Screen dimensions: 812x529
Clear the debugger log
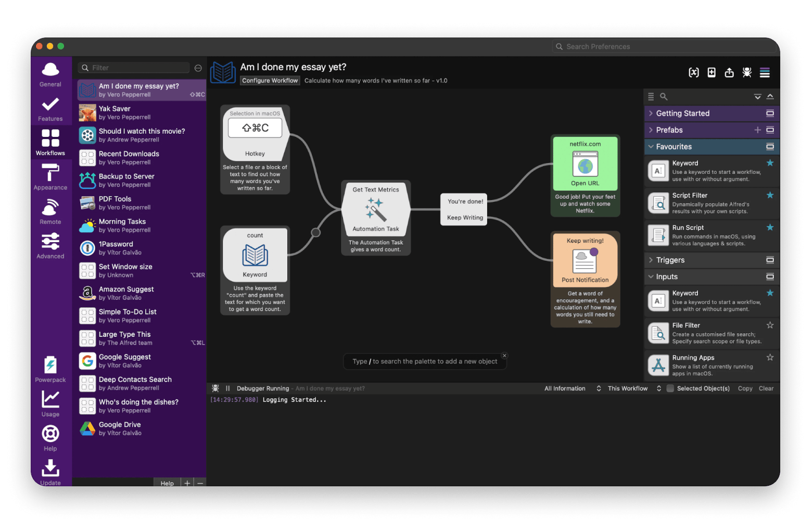(x=766, y=388)
